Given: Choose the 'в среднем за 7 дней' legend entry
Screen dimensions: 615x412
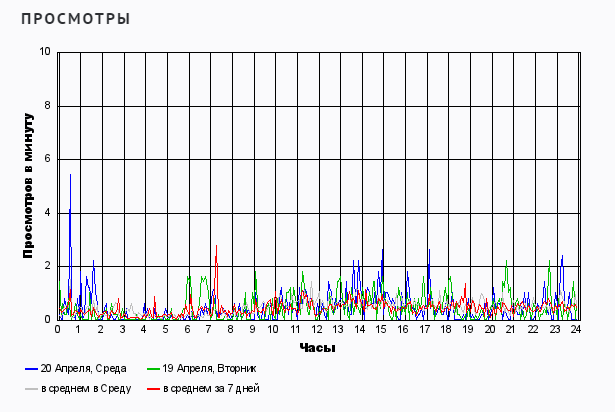Looking at the screenshot, I should tap(210, 388).
